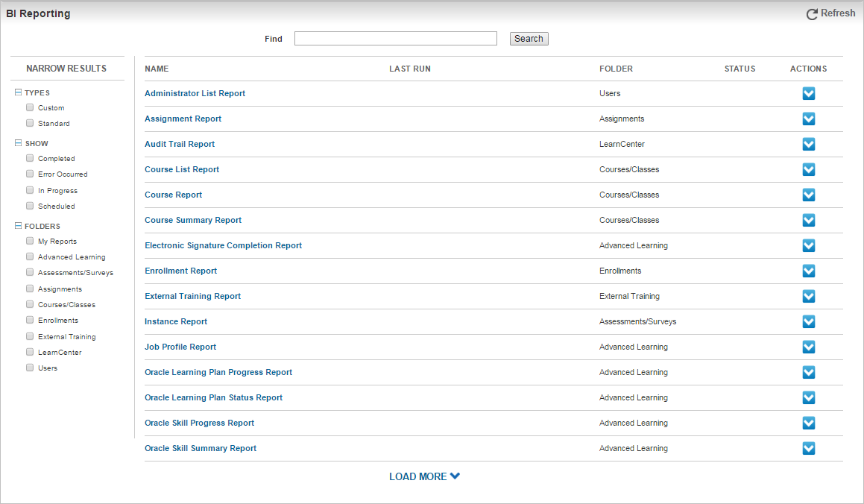This screenshot has height=504, width=864.
Task: Click the Find text field
Action: [x=396, y=39]
